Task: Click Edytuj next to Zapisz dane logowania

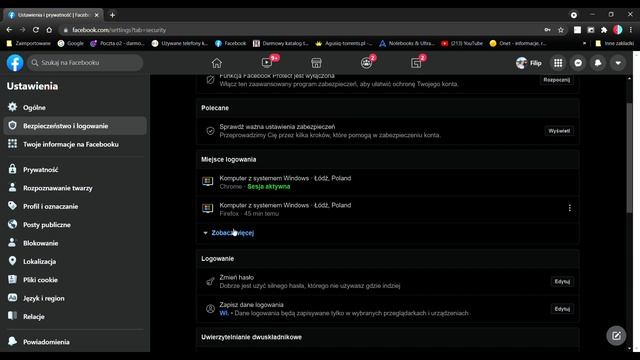Action: 562,309
